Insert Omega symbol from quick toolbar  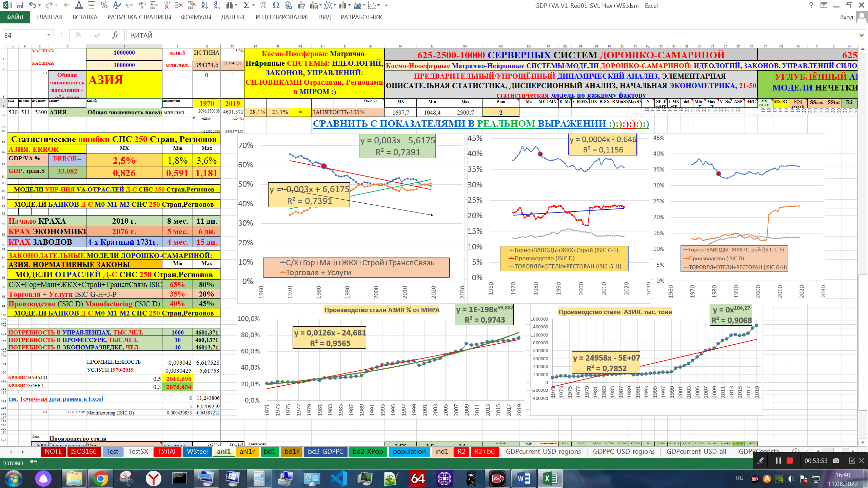pos(276,5)
